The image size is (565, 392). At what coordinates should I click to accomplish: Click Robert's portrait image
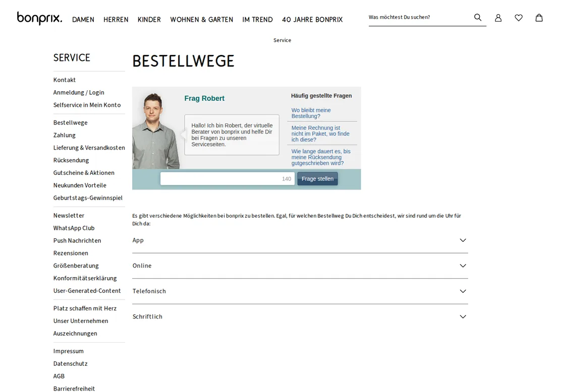point(156,130)
